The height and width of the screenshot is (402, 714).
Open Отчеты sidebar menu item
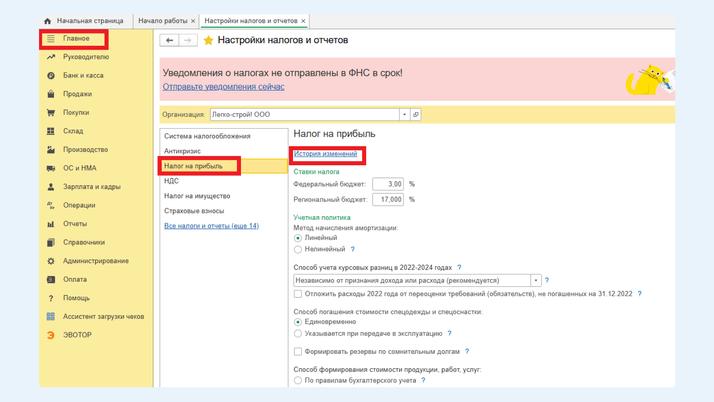click(x=75, y=224)
